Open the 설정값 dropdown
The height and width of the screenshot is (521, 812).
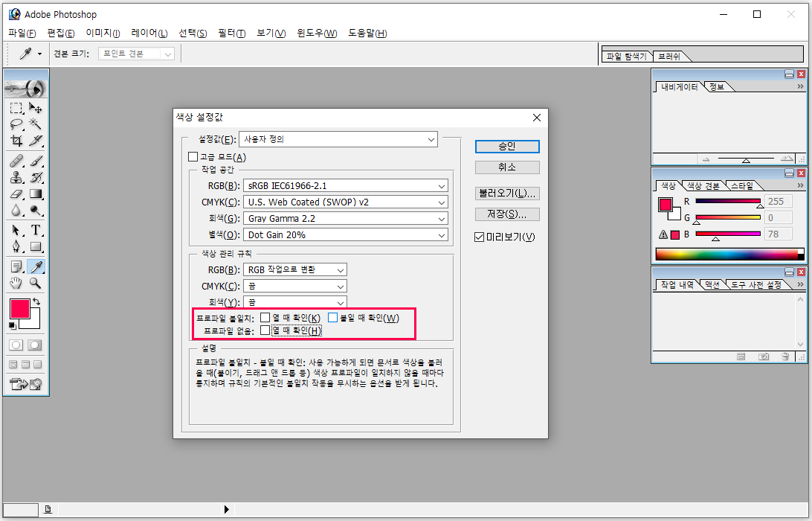coord(338,139)
